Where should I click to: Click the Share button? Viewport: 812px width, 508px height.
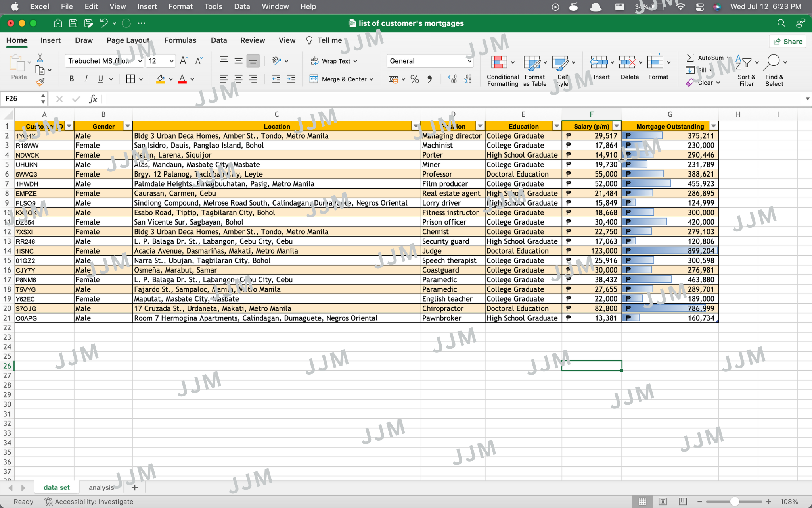coord(787,42)
